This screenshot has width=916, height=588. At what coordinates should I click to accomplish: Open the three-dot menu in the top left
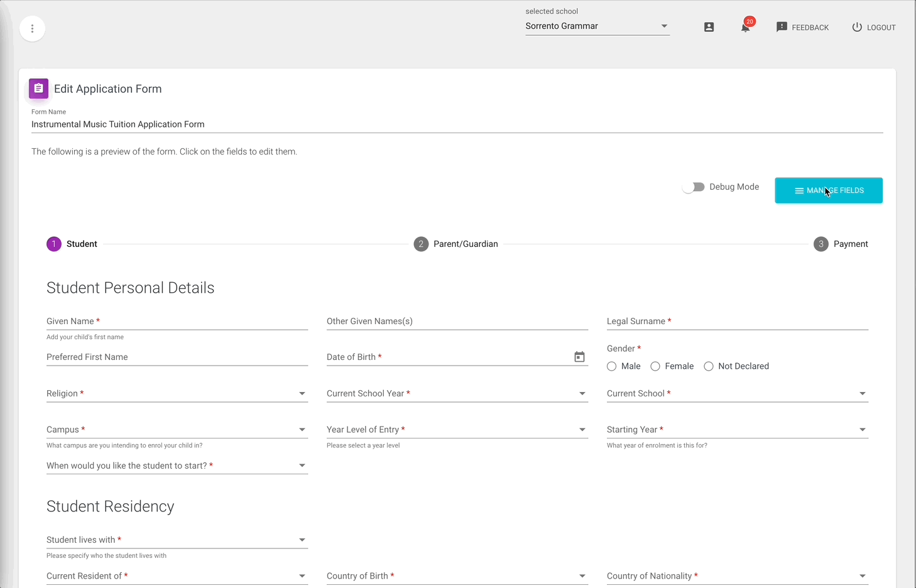pyautogui.click(x=32, y=28)
